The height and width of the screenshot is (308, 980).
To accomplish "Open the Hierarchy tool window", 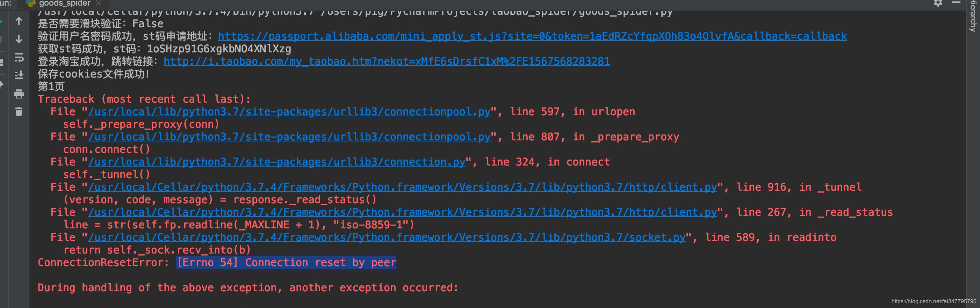I will tap(972, 15).
